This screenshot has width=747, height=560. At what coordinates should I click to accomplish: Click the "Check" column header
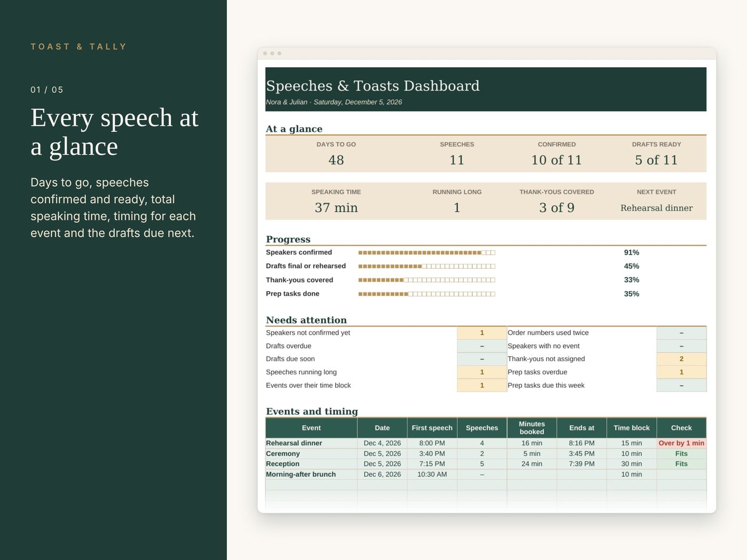point(681,428)
